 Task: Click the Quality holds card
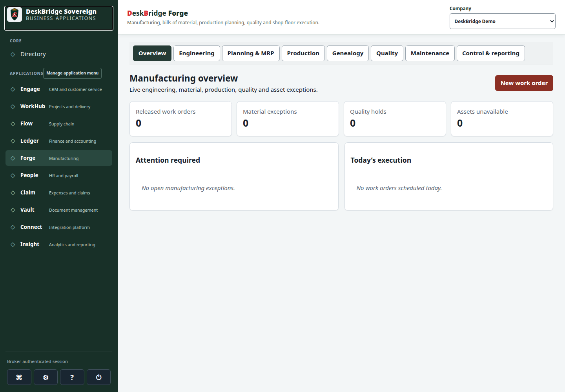[x=395, y=119]
